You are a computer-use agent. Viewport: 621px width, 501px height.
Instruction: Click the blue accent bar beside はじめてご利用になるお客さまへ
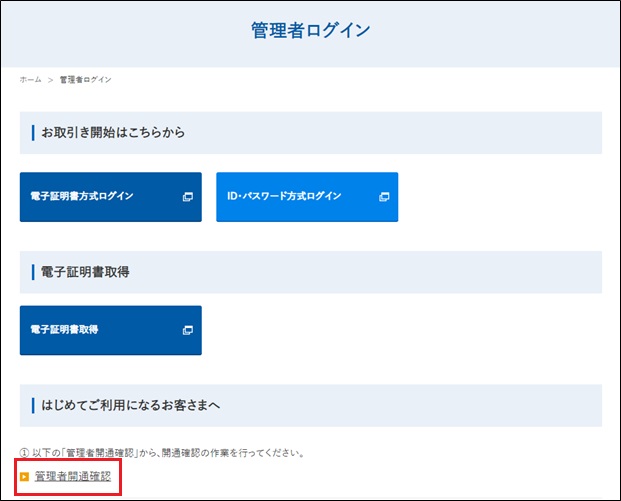(x=33, y=405)
